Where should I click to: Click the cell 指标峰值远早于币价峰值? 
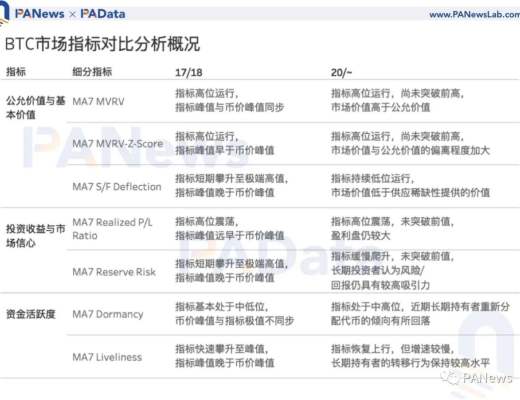230,235
